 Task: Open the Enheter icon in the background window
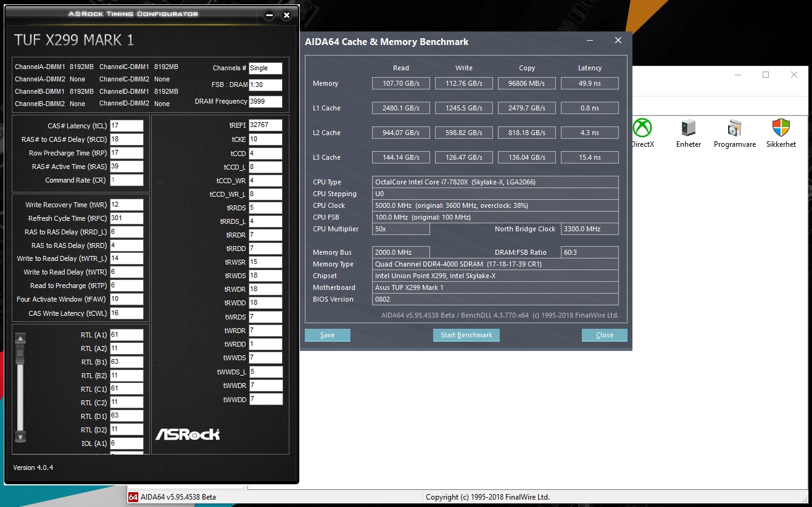click(688, 133)
